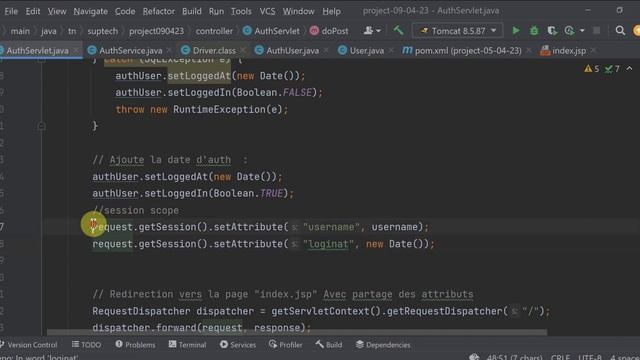Open the Edit menu
This screenshot has width=640, height=360.
point(33,11)
